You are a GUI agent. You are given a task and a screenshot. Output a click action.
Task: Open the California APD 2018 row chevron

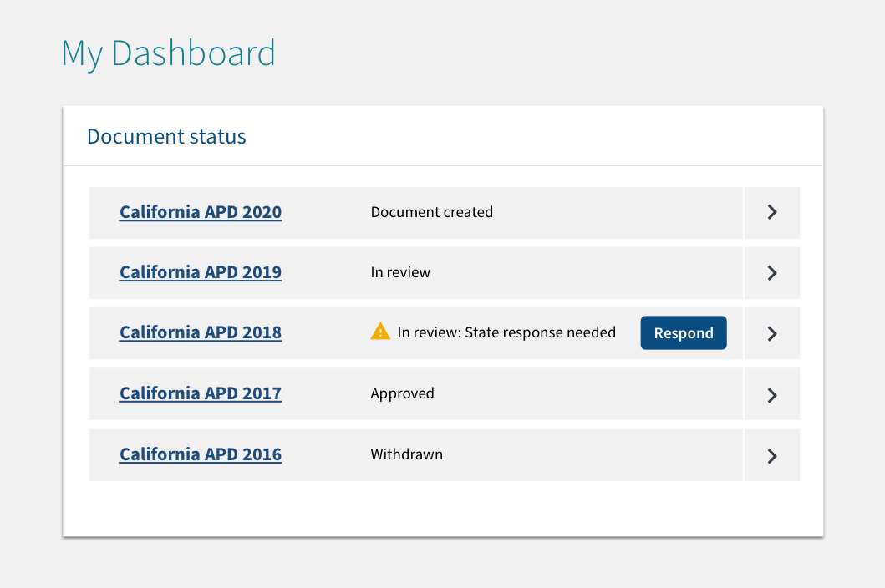pos(771,333)
